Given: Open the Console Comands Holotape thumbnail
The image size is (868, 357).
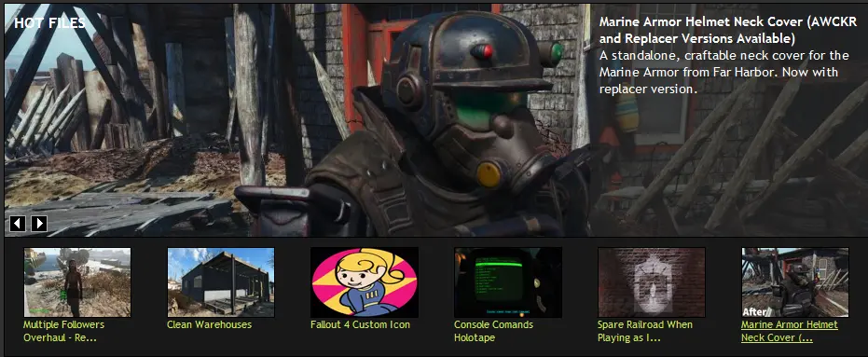Looking at the screenshot, I should [x=508, y=282].
